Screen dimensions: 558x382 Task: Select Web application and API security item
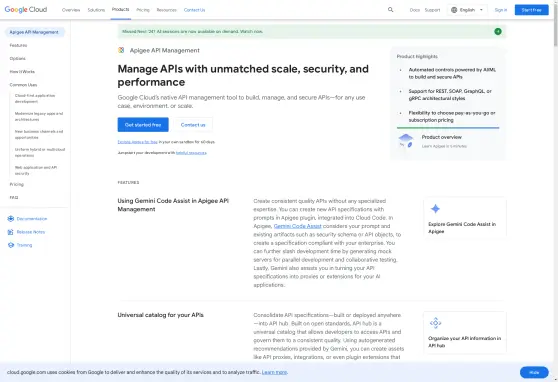pyautogui.click(x=36, y=170)
